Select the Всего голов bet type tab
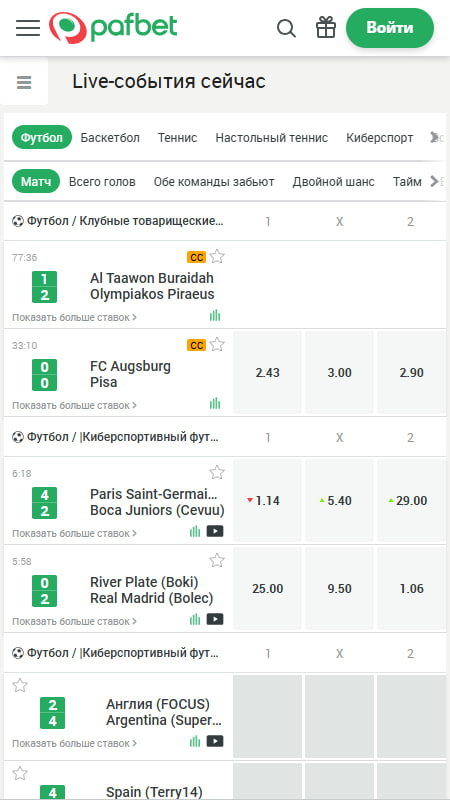450x800 pixels. (102, 182)
